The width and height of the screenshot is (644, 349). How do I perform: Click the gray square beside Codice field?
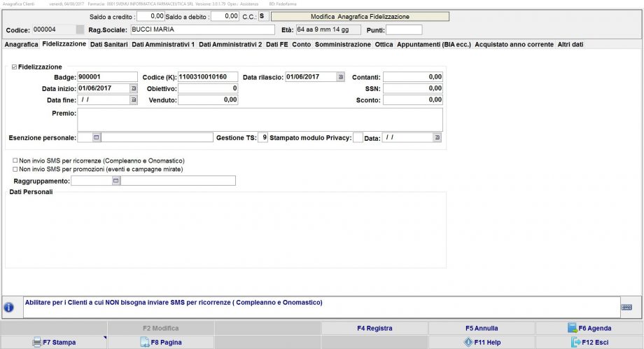80,29
